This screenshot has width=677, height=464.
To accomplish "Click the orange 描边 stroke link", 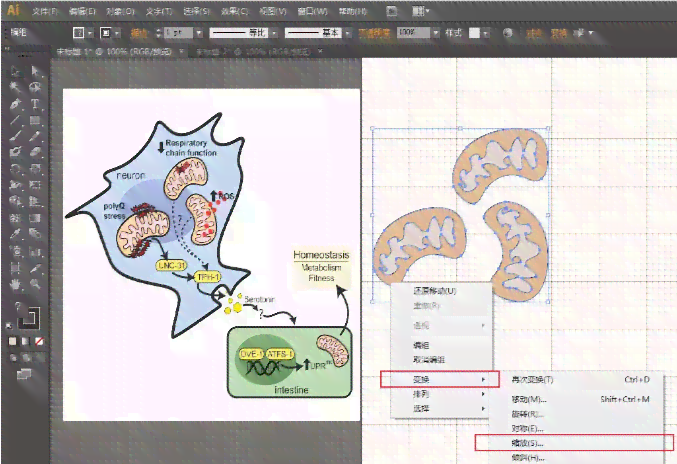I will (139, 33).
